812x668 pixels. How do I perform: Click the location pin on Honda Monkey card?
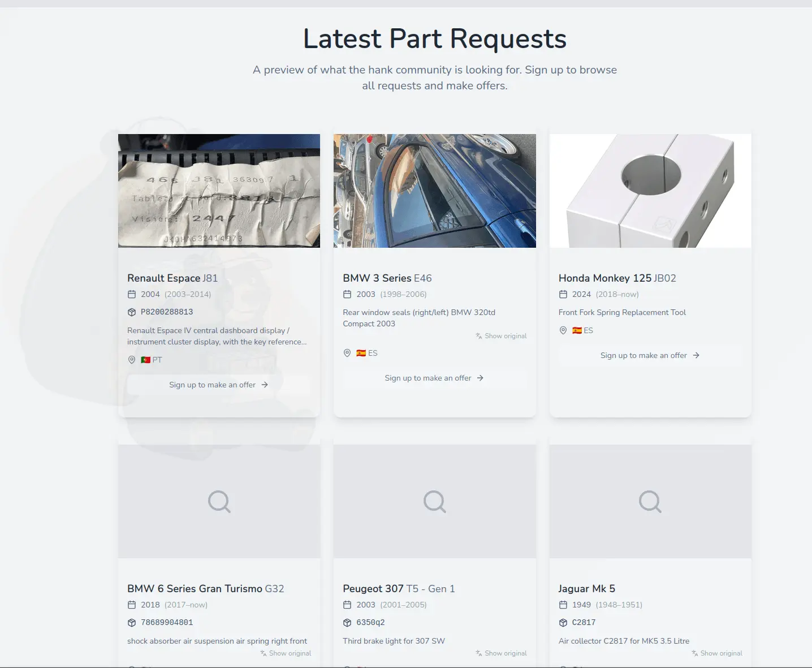pyautogui.click(x=563, y=330)
